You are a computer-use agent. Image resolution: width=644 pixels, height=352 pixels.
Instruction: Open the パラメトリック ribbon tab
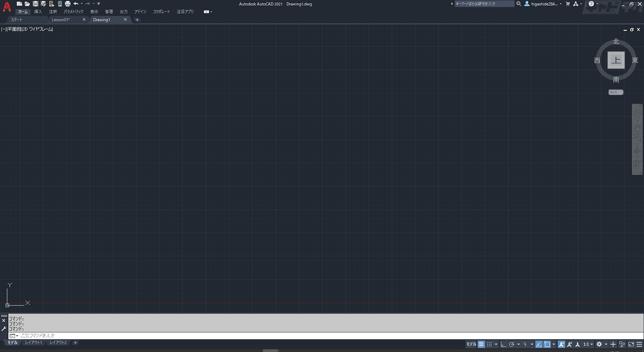coord(74,12)
